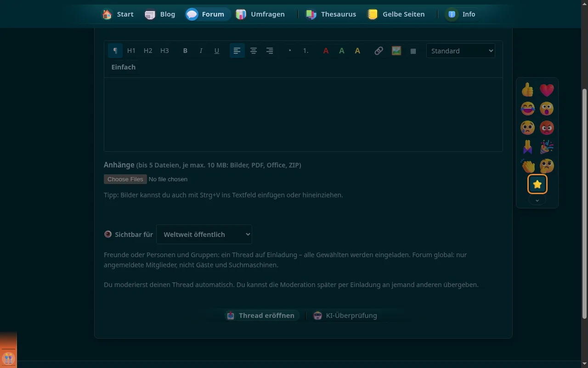Click the people avatar icon at bottom left
The image size is (588, 368).
coord(8,358)
